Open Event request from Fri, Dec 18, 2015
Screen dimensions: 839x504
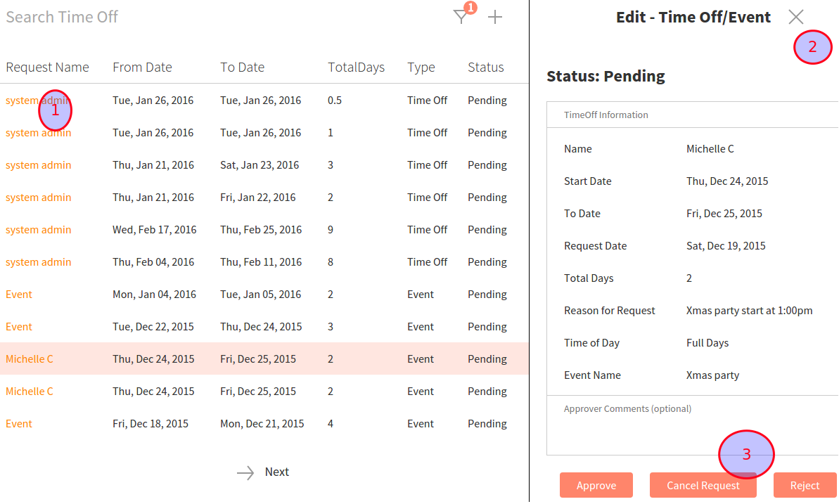pos(19,424)
